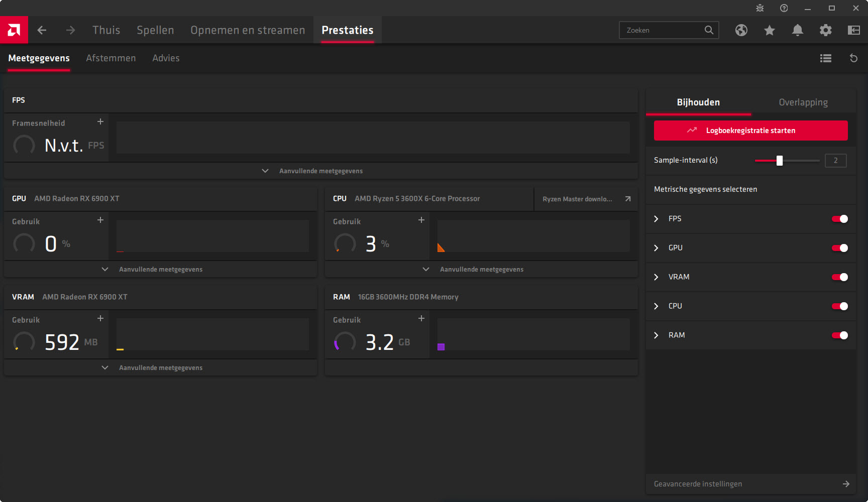Click the Zoeken search field
The height and width of the screenshot is (502, 868).
[x=669, y=30]
